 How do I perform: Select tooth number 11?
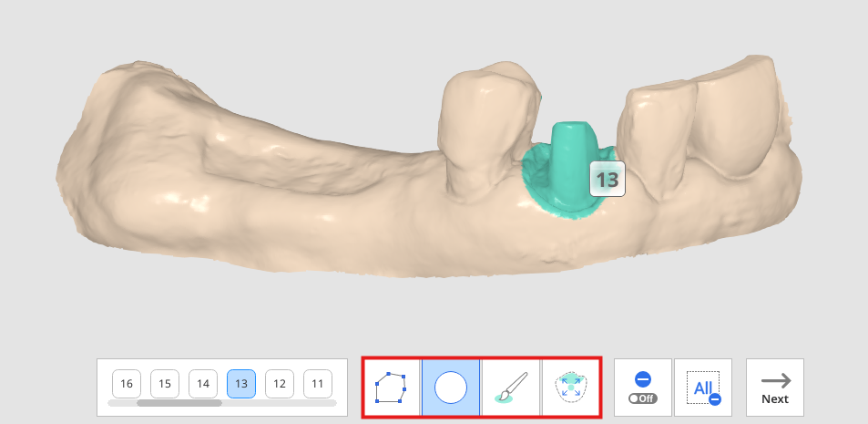point(317,384)
